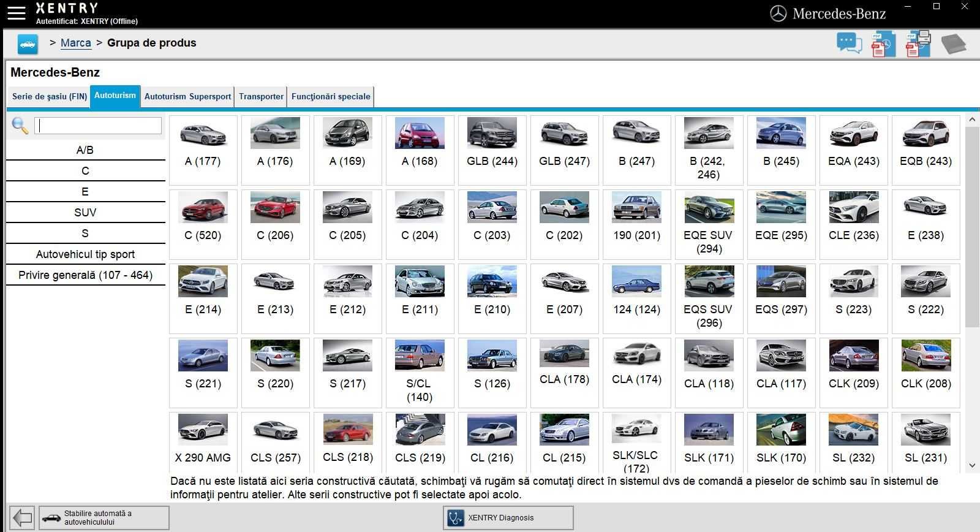The height and width of the screenshot is (532, 980).
Task: Select the EQB (243) tile
Action: click(926, 150)
